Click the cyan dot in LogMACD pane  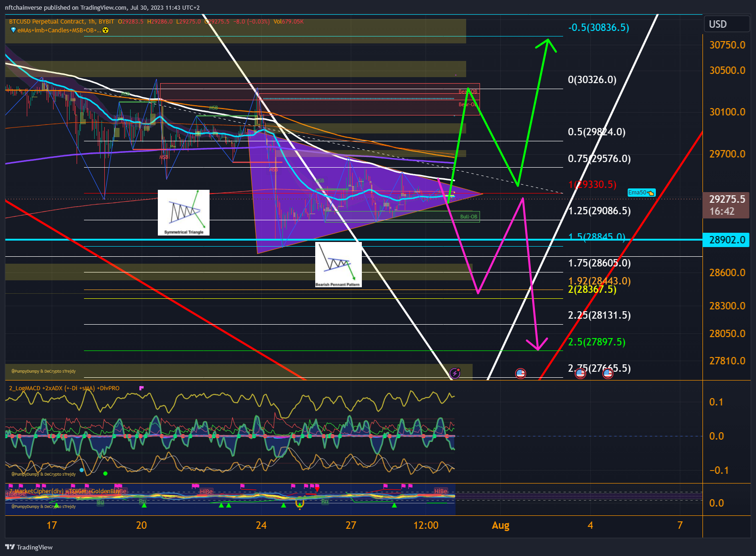click(x=82, y=470)
